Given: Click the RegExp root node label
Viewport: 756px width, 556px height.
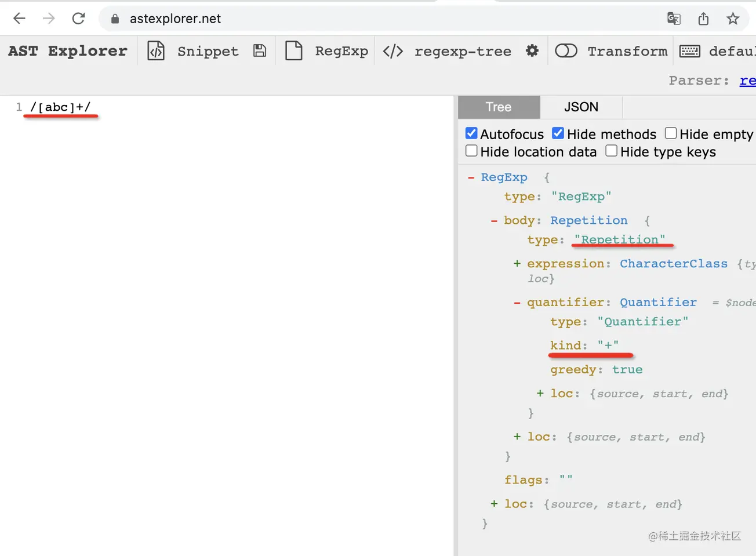Looking at the screenshot, I should pos(504,177).
